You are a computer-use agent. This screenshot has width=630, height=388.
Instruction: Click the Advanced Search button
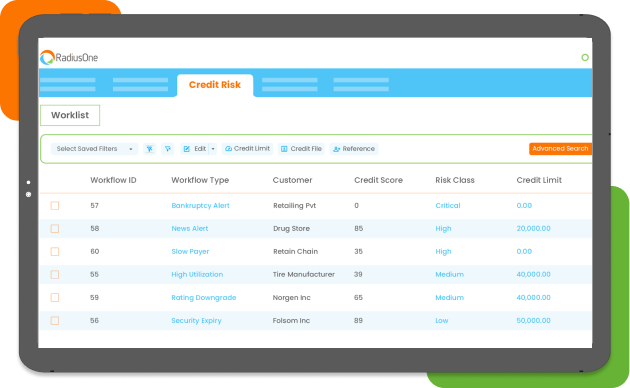[x=560, y=149]
